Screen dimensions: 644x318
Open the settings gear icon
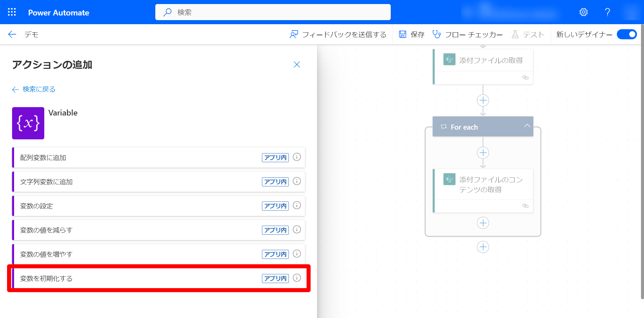[x=584, y=12]
